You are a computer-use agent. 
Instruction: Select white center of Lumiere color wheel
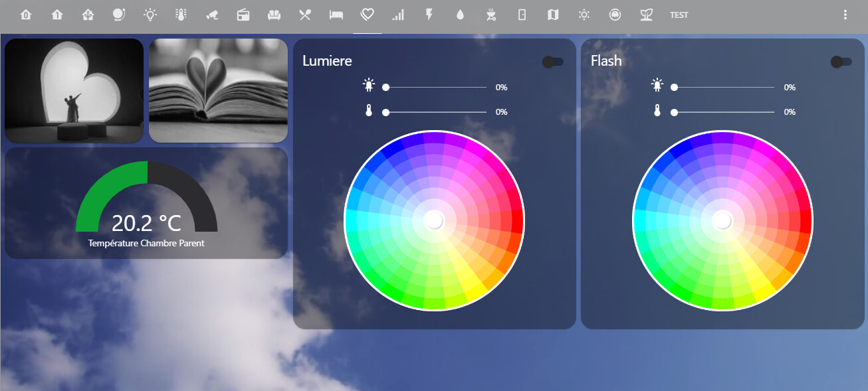click(434, 220)
